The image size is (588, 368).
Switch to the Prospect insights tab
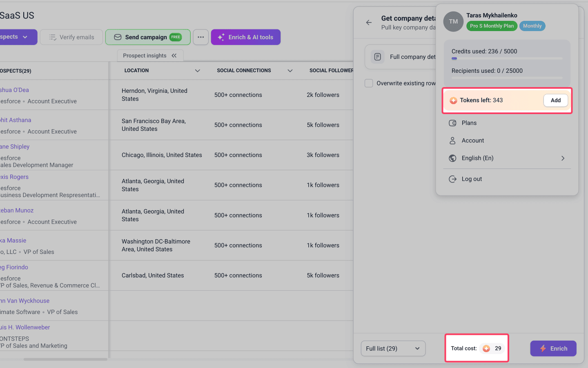(150, 56)
